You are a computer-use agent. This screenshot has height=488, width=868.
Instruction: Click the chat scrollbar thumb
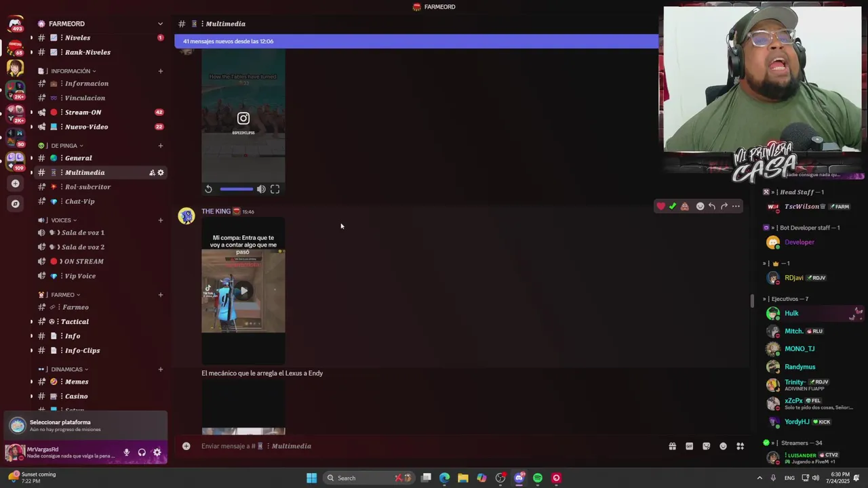[751, 300]
